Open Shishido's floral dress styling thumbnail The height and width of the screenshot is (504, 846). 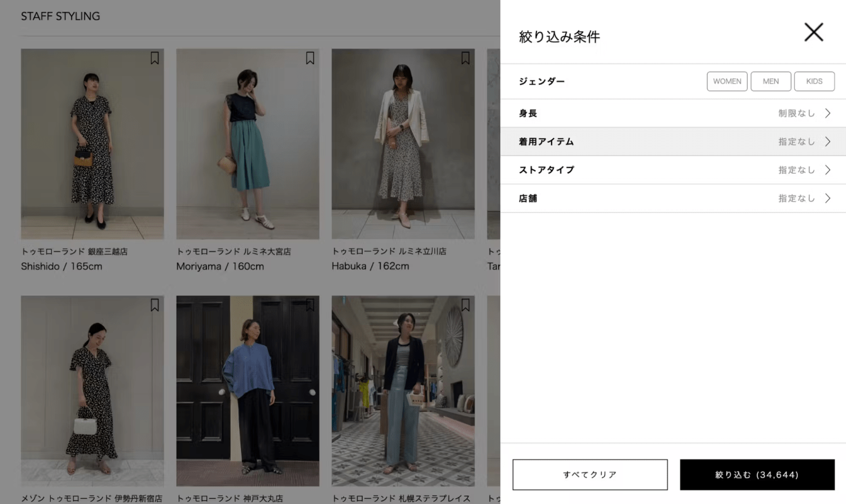coord(92,144)
